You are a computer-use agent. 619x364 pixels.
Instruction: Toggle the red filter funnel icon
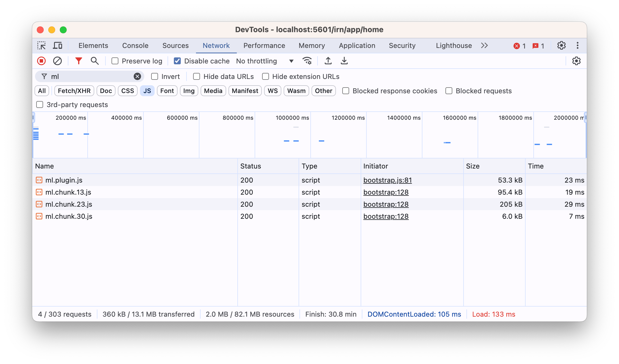[78, 61]
